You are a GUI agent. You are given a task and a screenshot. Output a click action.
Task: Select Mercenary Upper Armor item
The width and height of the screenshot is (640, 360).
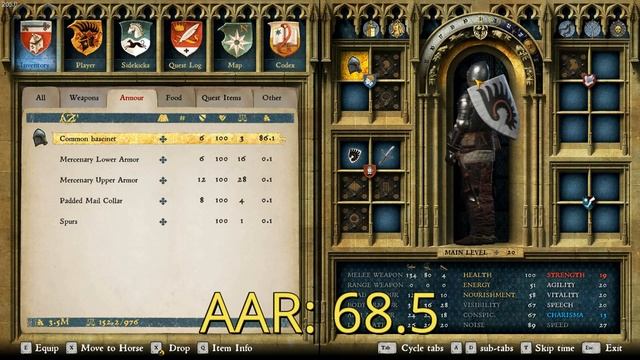pos(99,180)
